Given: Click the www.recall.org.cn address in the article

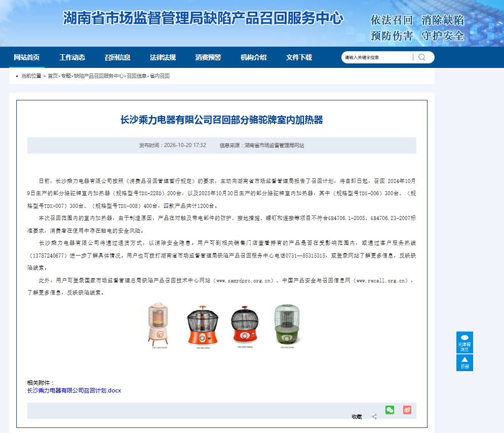Looking at the screenshot, I should (382, 280).
